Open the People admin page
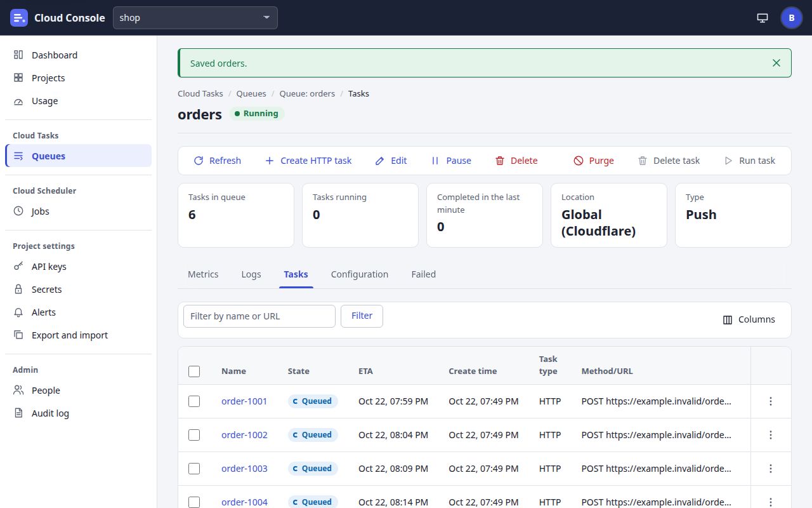 78,391
